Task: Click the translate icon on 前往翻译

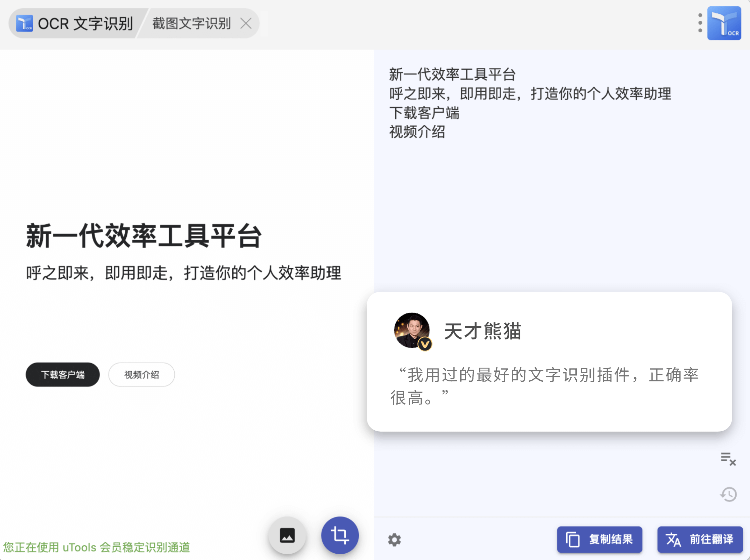Action: click(x=673, y=539)
